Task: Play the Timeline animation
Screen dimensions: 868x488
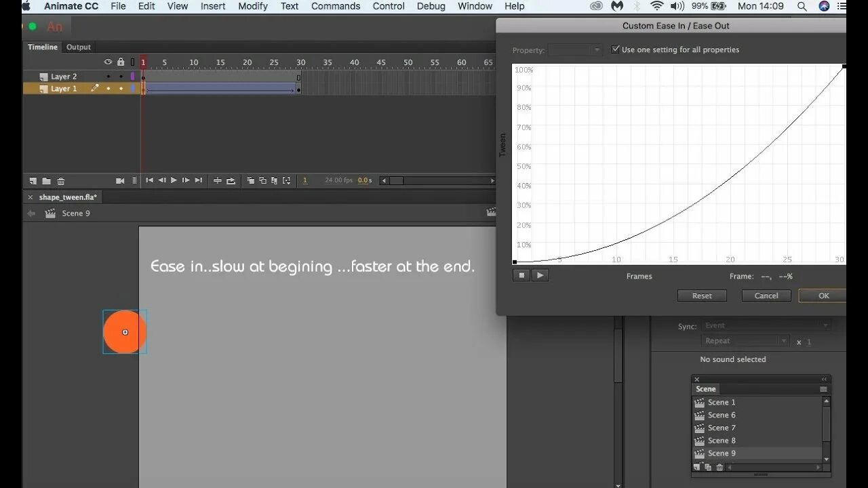Action: [x=174, y=180]
